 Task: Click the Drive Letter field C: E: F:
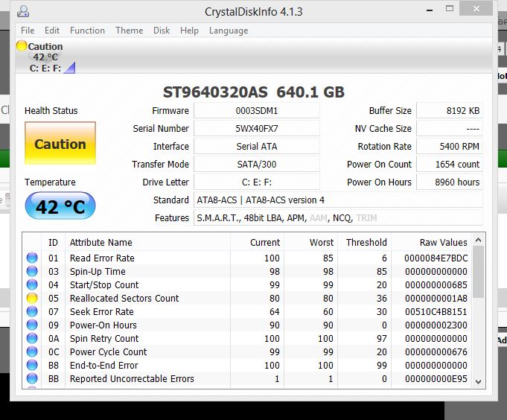click(x=257, y=182)
